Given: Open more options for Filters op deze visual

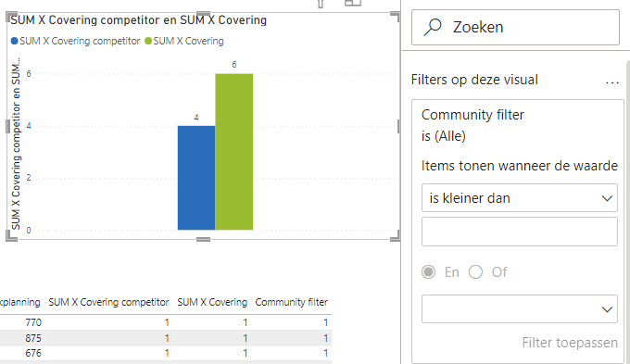Looking at the screenshot, I should (x=611, y=82).
